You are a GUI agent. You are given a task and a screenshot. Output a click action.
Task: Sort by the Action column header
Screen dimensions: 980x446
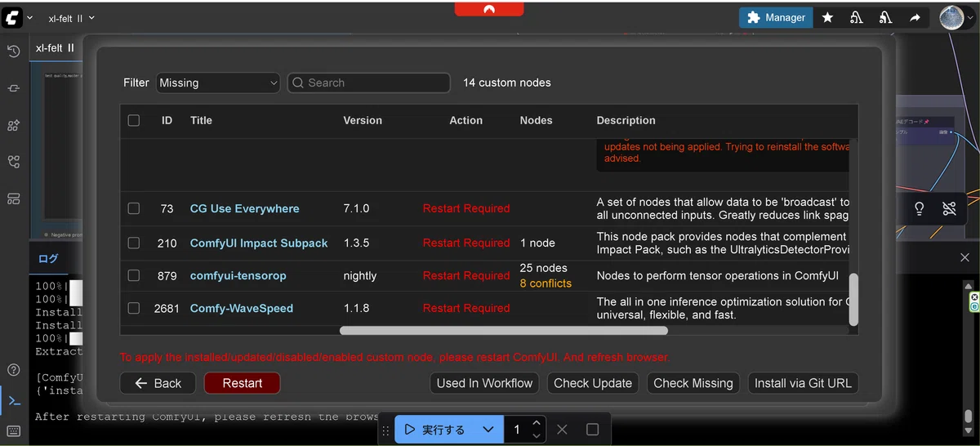465,120
